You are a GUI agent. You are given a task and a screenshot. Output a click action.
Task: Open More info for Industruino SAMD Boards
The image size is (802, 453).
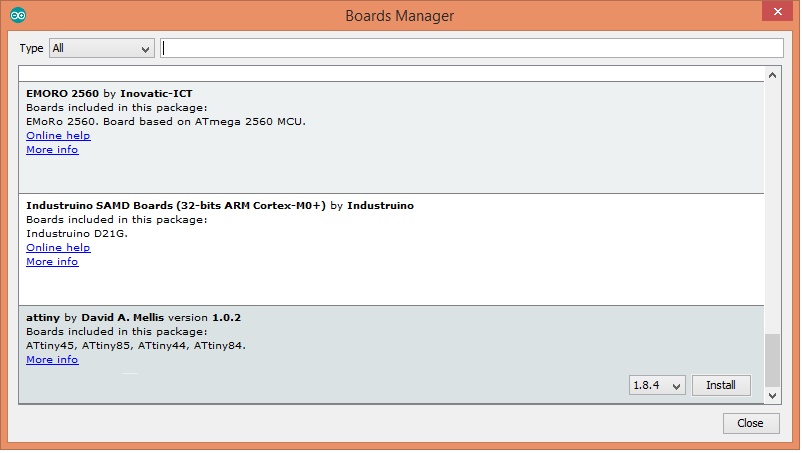52,262
